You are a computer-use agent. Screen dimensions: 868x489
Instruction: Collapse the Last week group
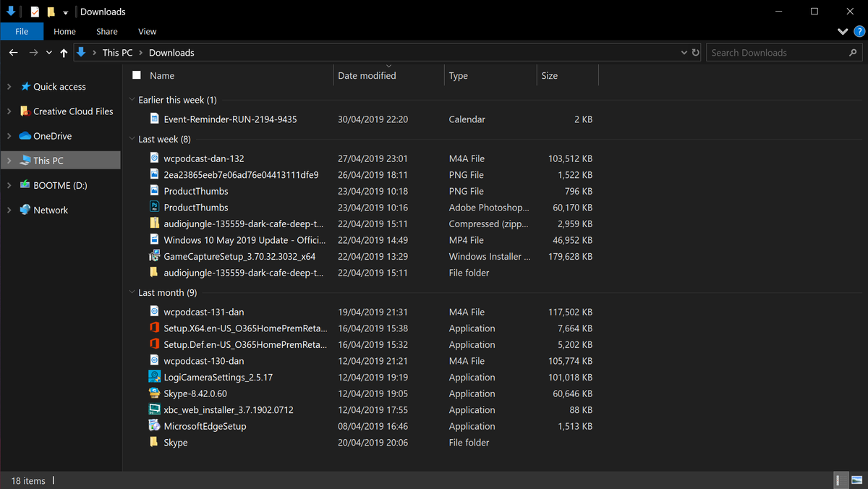(x=132, y=139)
